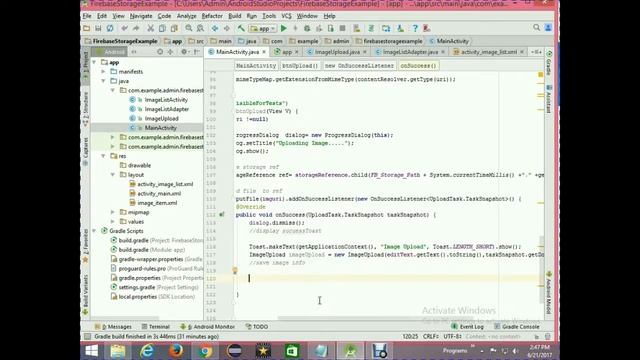Click the Back navigation arrow icon
This screenshot has height=360, width=640.
click(x=215, y=28)
